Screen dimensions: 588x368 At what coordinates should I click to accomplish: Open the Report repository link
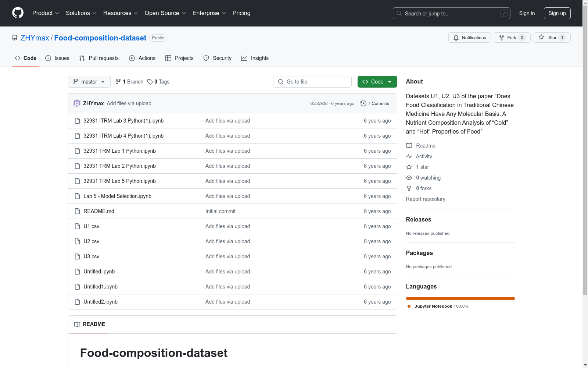[425, 199]
